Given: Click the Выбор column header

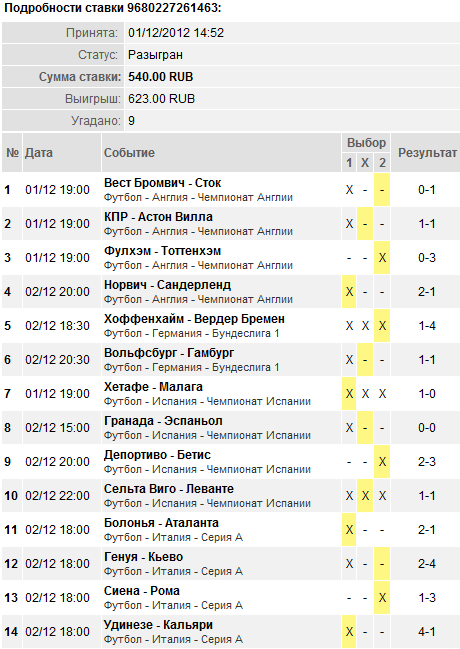Looking at the screenshot, I should pyautogui.click(x=366, y=143).
